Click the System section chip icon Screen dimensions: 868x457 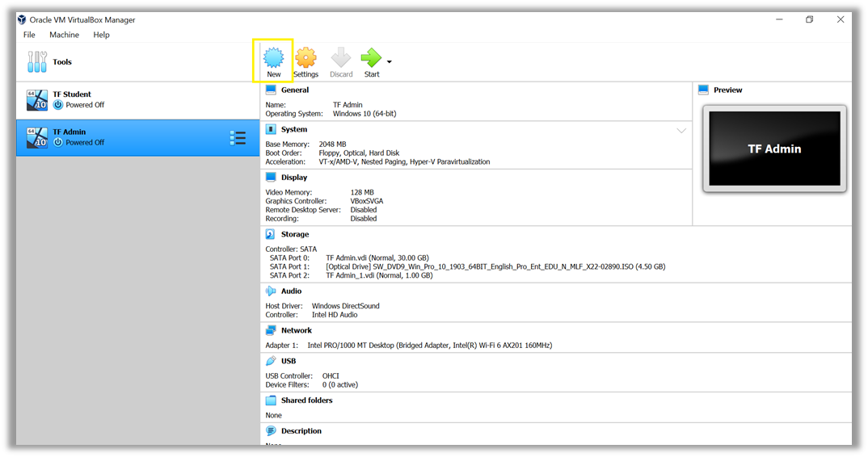pos(271,129)
